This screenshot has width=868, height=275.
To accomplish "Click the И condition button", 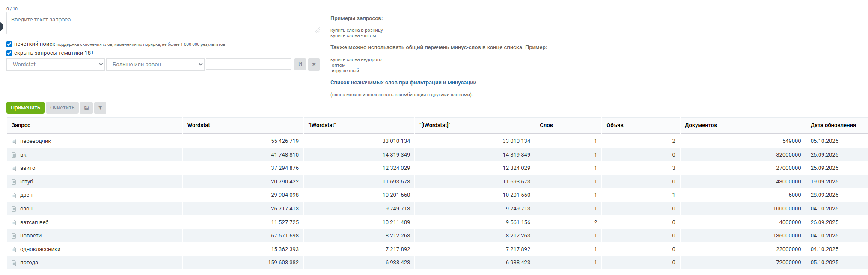I will click(300, 64).
